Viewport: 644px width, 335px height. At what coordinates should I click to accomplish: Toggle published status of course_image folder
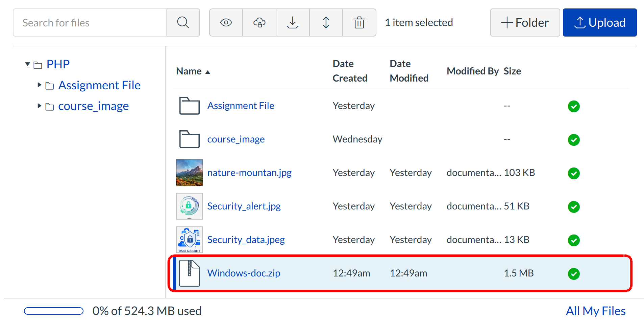click(573, 140)
